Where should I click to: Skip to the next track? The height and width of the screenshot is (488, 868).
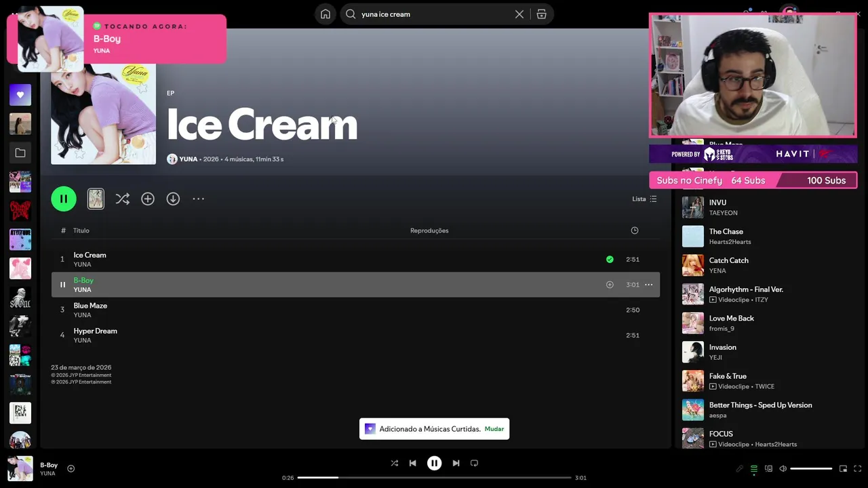456,463
